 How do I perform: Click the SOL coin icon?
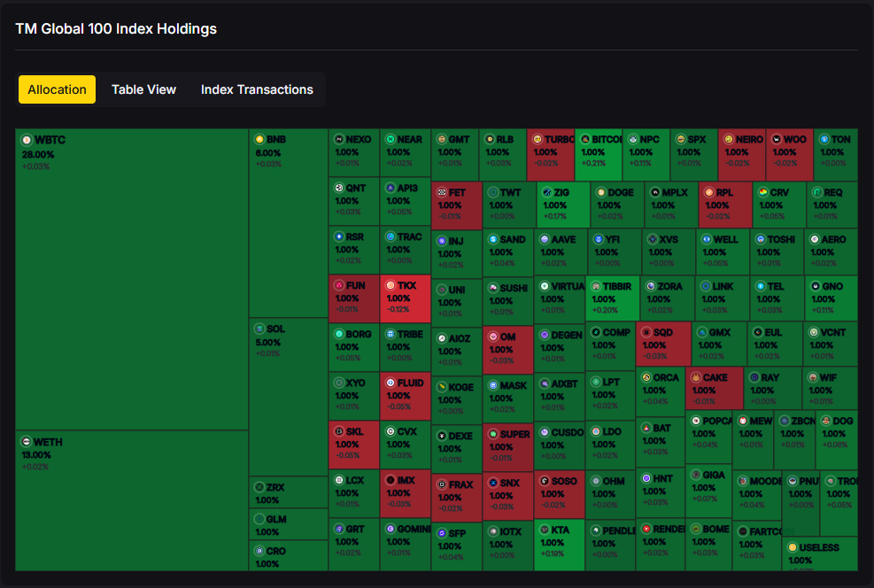(x=259, y=329)
